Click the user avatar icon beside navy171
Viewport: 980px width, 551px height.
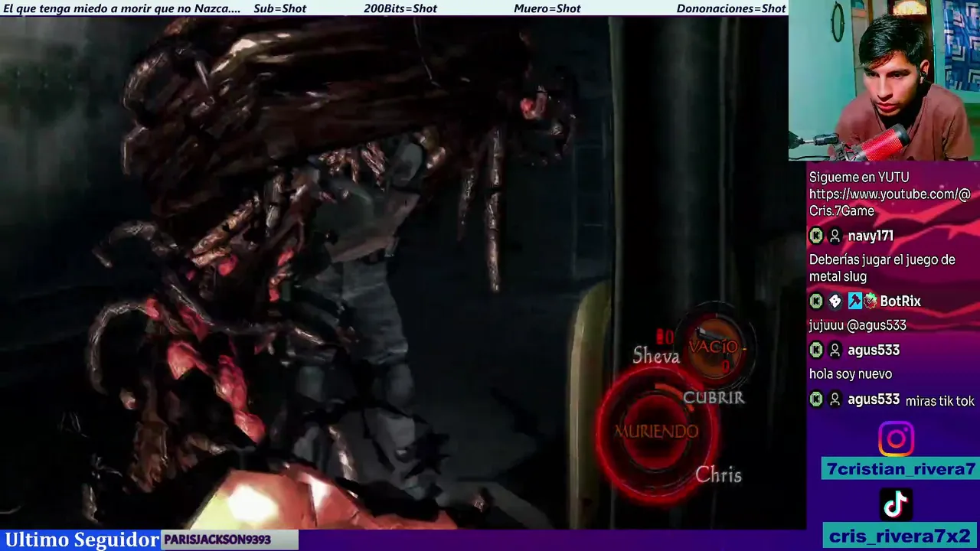pyautogui.click(x=835, y=236)
